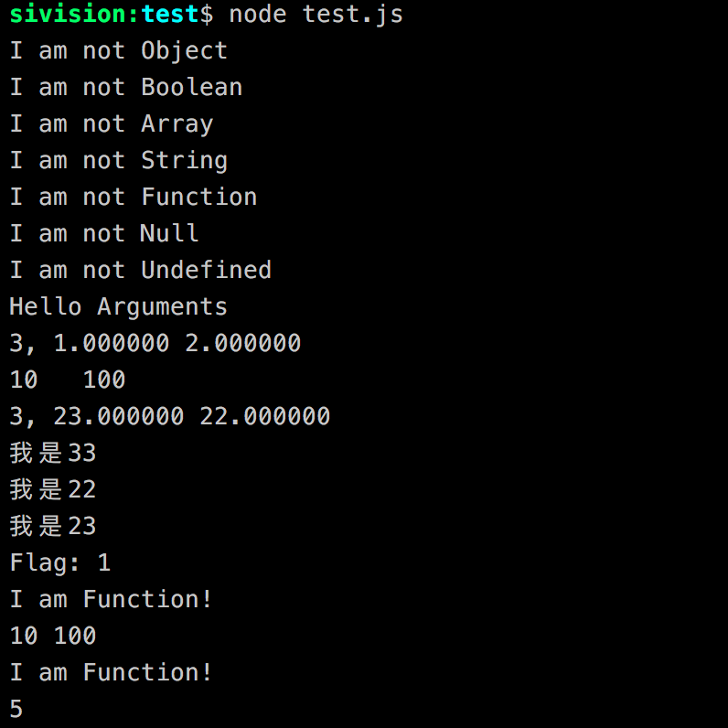728x728 pixels.
Task: Click the 'I am not Function' output line
Action: [x=133, y=198]
